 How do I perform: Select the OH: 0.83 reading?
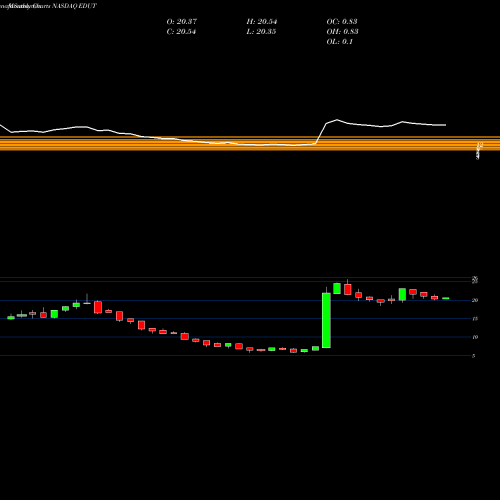point(342,32)
